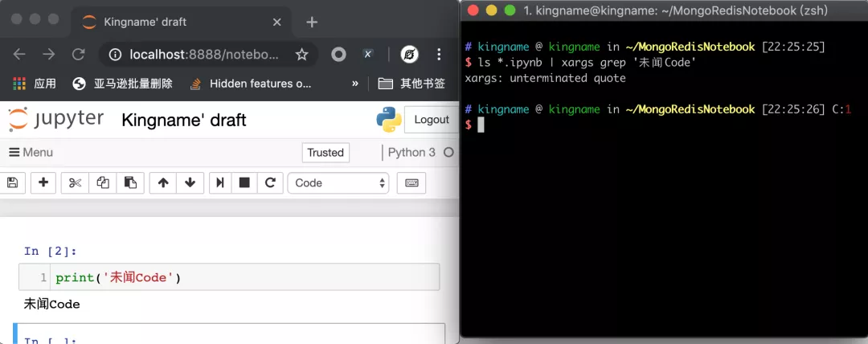Image resolution: width=868 pixels, height=344 pixels.
Task: Open Hidden features bookmark
Action: tap(250, 84)
